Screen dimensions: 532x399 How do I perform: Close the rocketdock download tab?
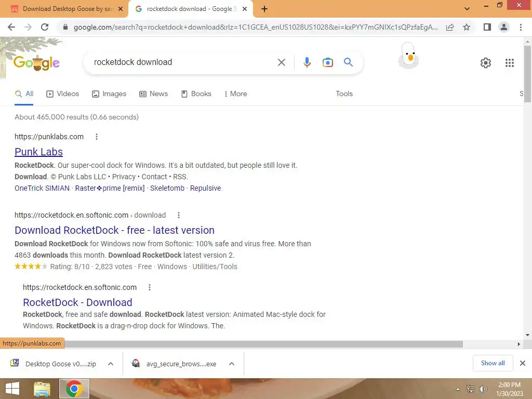(245, 9)
